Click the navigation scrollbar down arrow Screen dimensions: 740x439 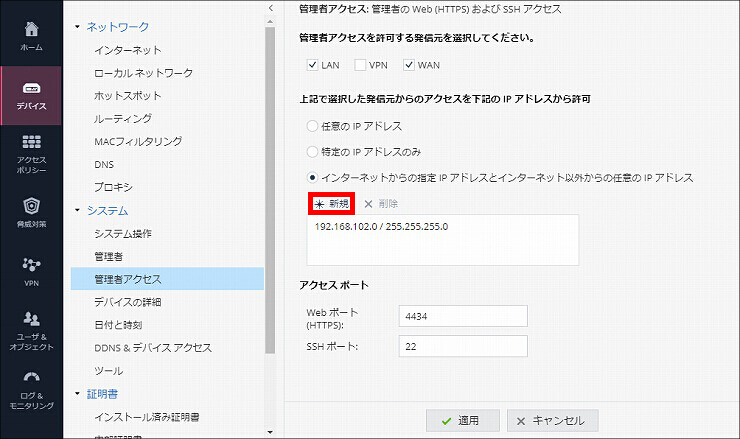[270, 432]
